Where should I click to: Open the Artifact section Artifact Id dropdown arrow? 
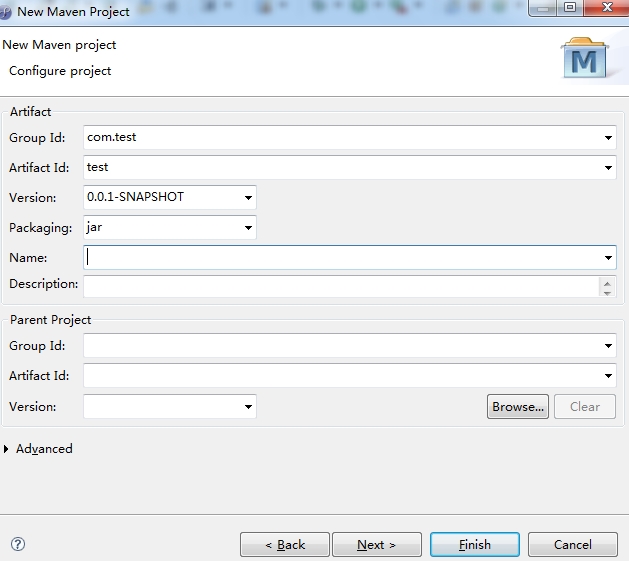pos(608,168)
